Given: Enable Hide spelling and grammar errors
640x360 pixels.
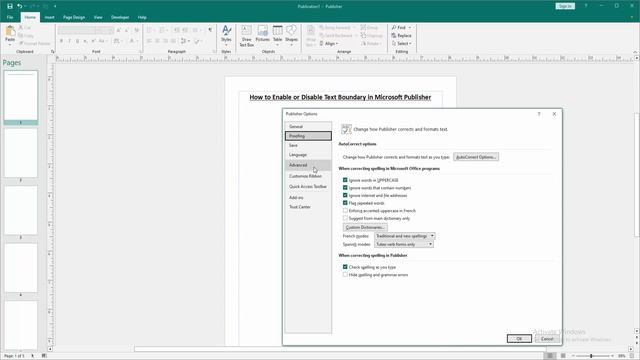Looking at the screenshot, I should (x=345, y=275).
